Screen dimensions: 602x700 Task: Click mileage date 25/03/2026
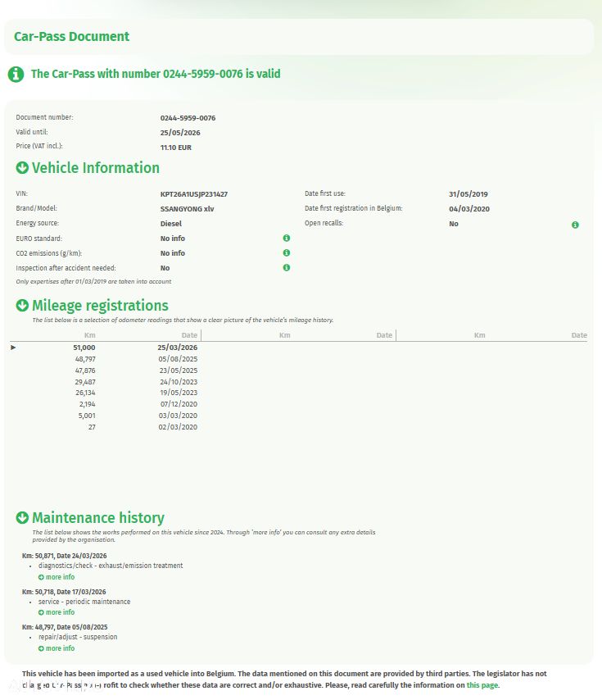[x=178, y=348]
